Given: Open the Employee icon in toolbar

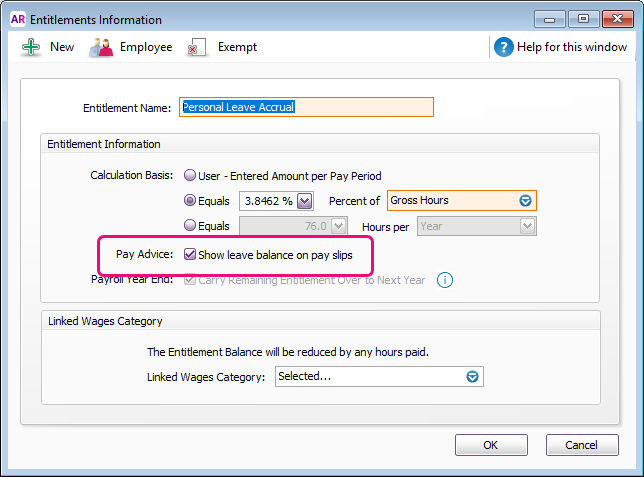Looking at the screenshot, I should pyautogui.click(x=101, y=47).
